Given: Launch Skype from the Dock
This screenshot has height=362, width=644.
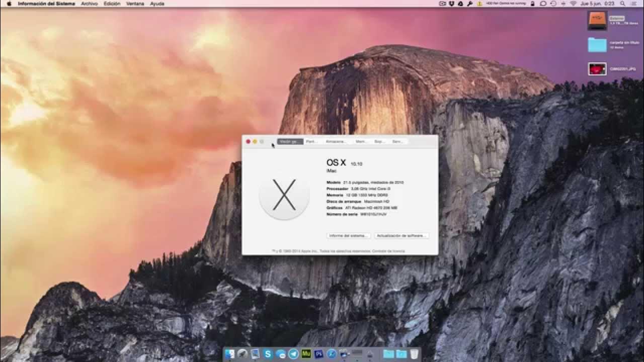Looking at the screenshot, I should click(268, 354).
